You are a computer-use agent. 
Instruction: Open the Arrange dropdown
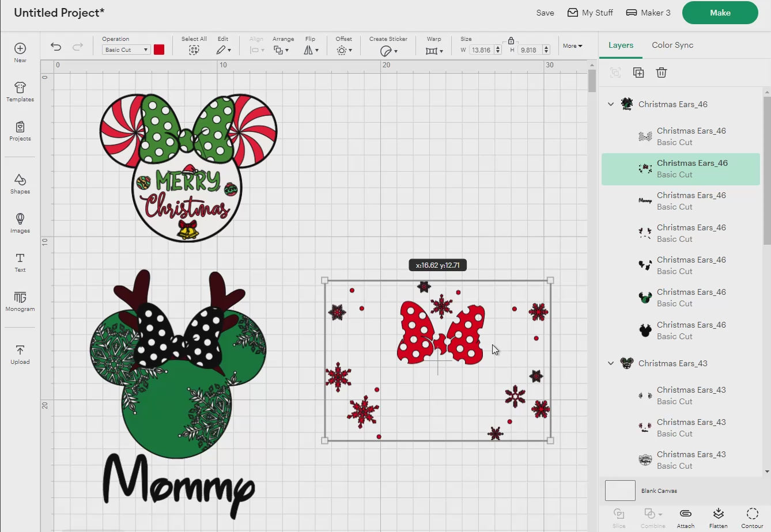pyautogui.click(x=281, y=50)
